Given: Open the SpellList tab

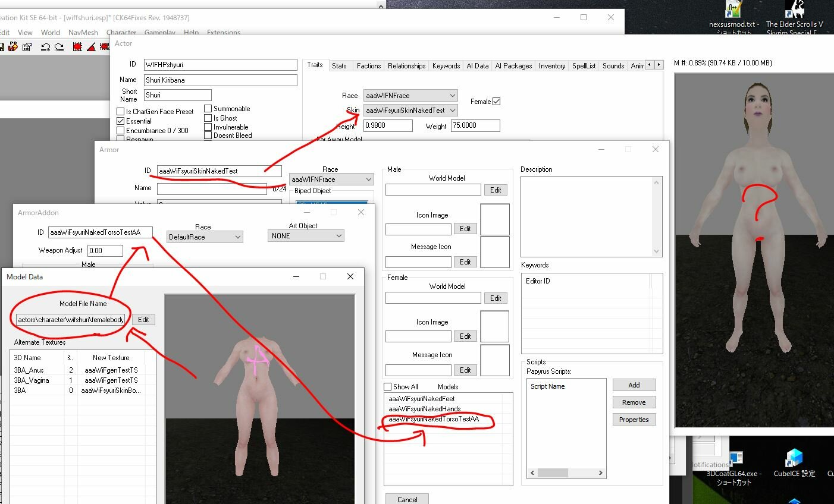Looking at the screenshot, I should pos(584,66).
